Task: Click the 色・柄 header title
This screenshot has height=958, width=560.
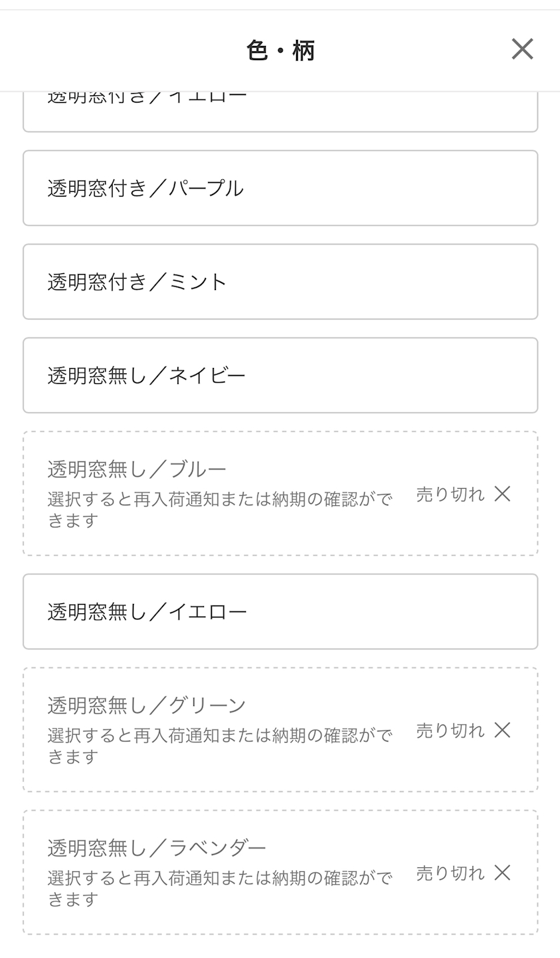Action: tap(280, 51)
